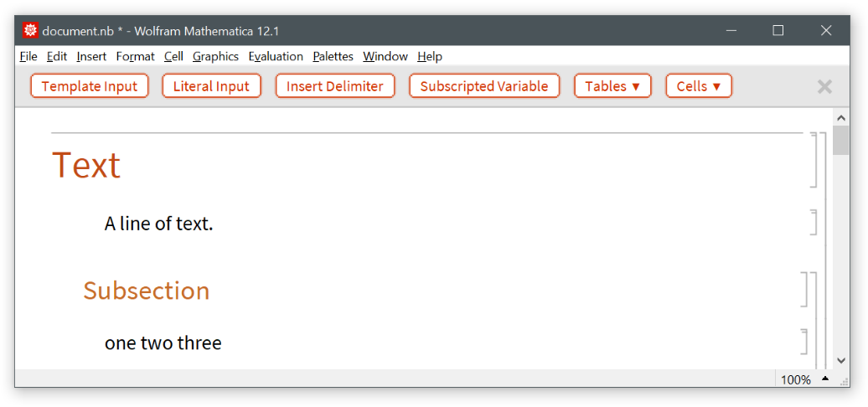The width and height of the screenshot is (868, 407).
Task: Open the Evaluation menu
Action: pyautogui.click(x=276, y=56)
